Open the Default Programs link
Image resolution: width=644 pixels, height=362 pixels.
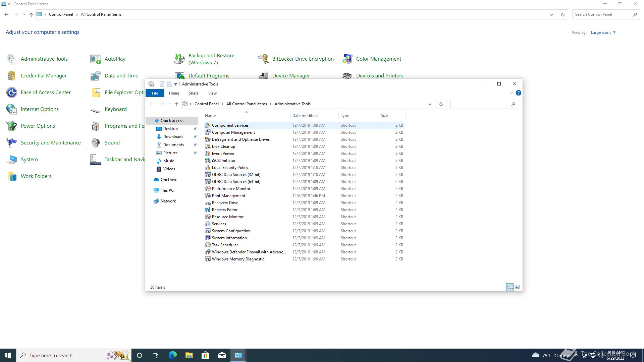[x=209, y=76]
